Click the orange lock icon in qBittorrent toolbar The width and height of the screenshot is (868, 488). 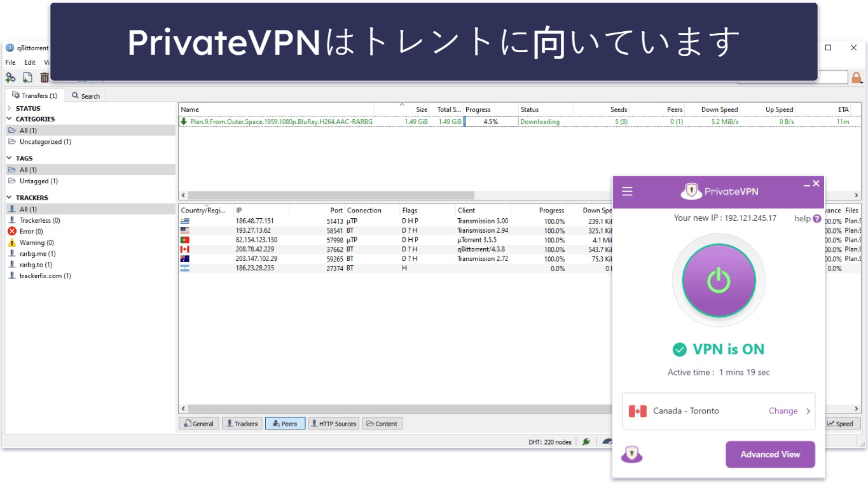[x=857, y=78]
